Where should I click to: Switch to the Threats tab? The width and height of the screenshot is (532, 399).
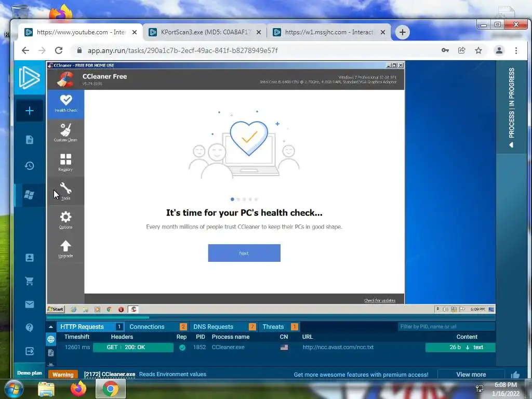(280, 327)
